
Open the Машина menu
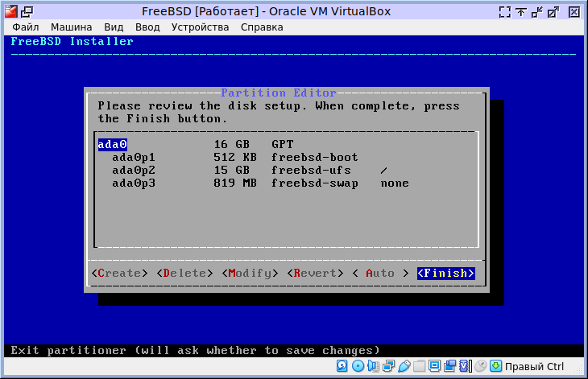click(71, 27)
